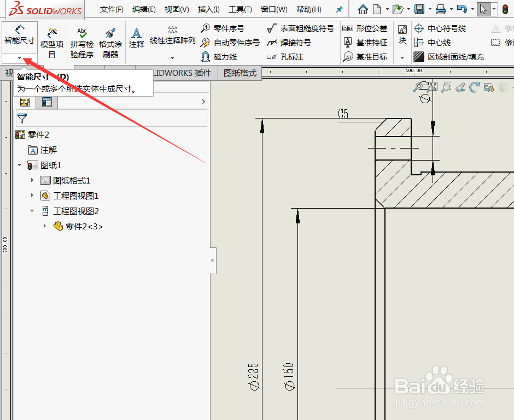This screenshot has width=514, height=420.
Task: Expand the 零件2<3> node
Action: [x=45, y=226]
